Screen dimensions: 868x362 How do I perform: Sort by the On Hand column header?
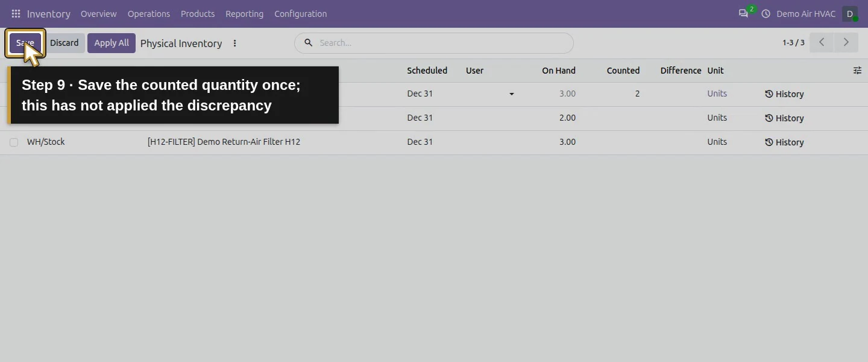[559, 71]
